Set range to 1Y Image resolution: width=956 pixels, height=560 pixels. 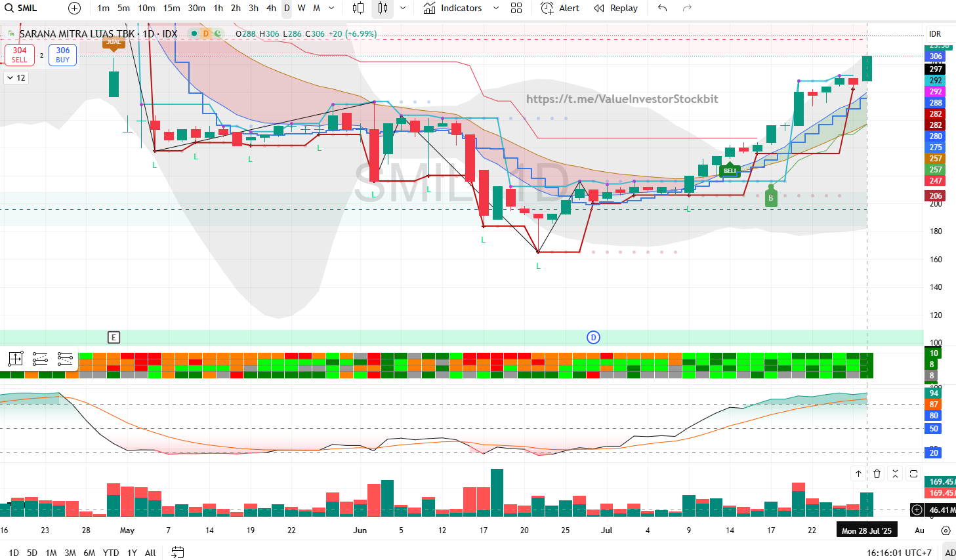tap(132, 553)
